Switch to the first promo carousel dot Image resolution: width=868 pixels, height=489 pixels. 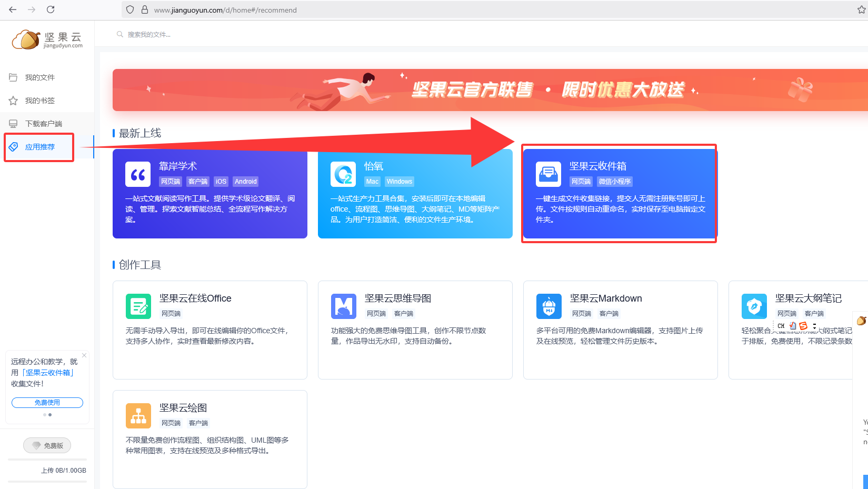pos(45,415)
